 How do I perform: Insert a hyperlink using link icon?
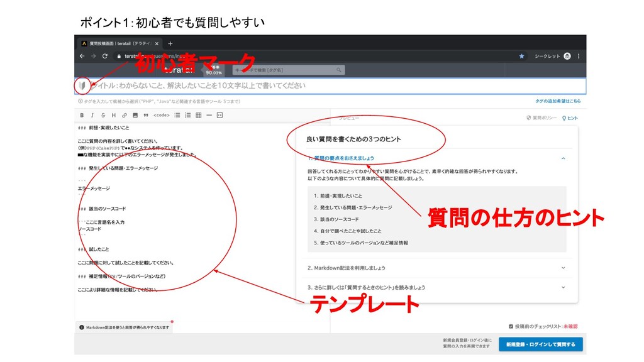click(125, 116)
